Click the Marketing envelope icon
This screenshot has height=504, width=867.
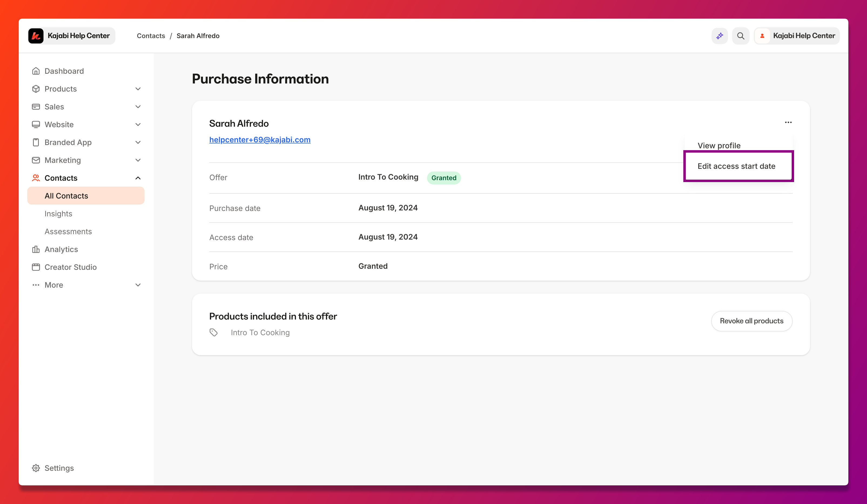(36, 160)
